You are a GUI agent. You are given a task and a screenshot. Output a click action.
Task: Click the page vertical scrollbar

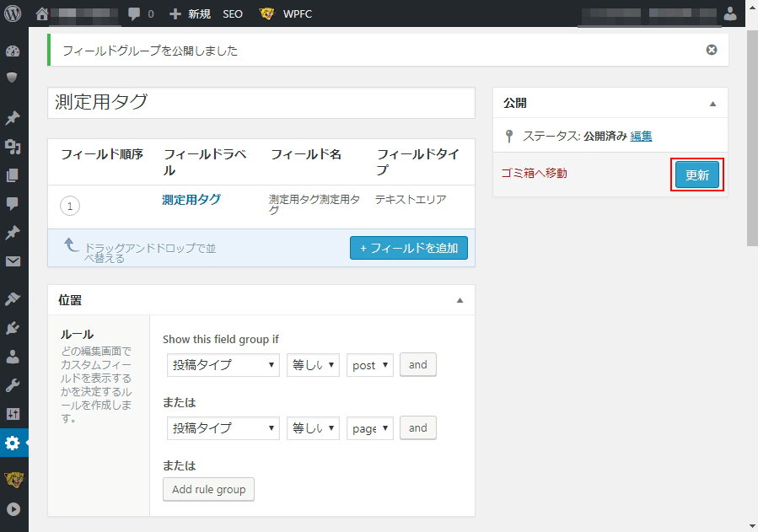click(x=752, y=137)
